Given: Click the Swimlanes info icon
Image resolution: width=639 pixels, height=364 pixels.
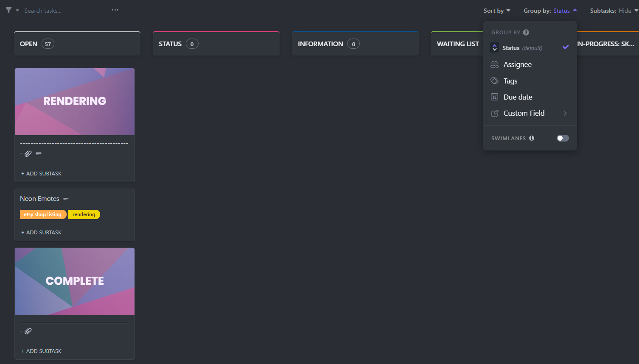Looking at the screenshot, I should [x=531, y=138].
